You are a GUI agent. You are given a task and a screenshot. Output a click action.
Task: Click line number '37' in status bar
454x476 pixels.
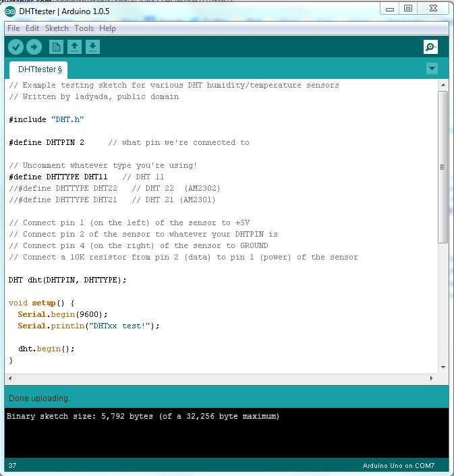12,466
